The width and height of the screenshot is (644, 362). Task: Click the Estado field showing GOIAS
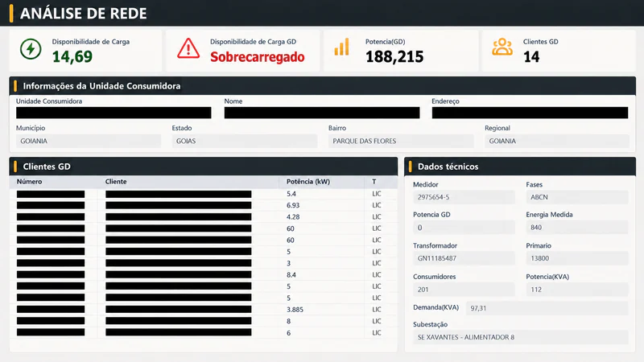tap(245, 141)
